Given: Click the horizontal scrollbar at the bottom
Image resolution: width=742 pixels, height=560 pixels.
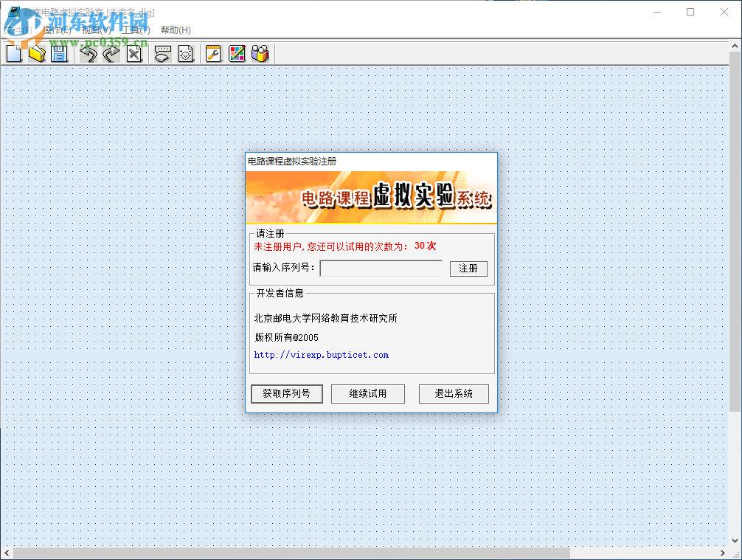Looking at the screenshot, I should coord(295,552).
